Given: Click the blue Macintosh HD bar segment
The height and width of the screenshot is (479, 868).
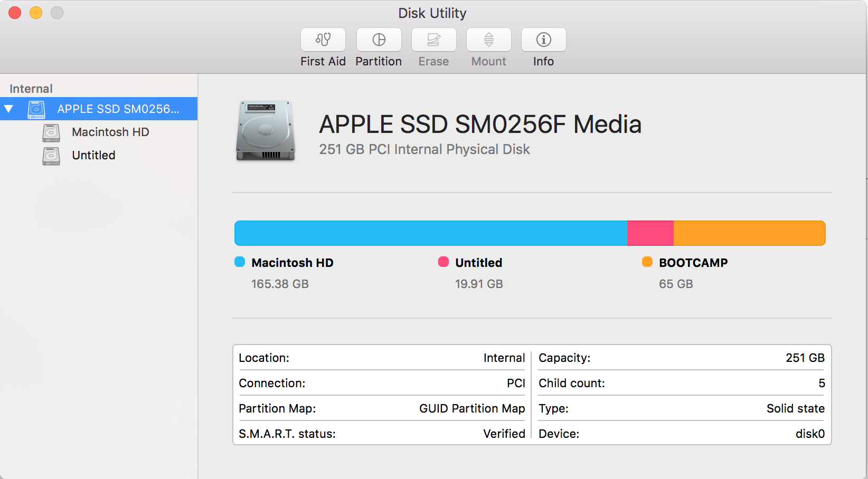Looking at the screenshot, I should pyautogui.click(x=430, y=233).
